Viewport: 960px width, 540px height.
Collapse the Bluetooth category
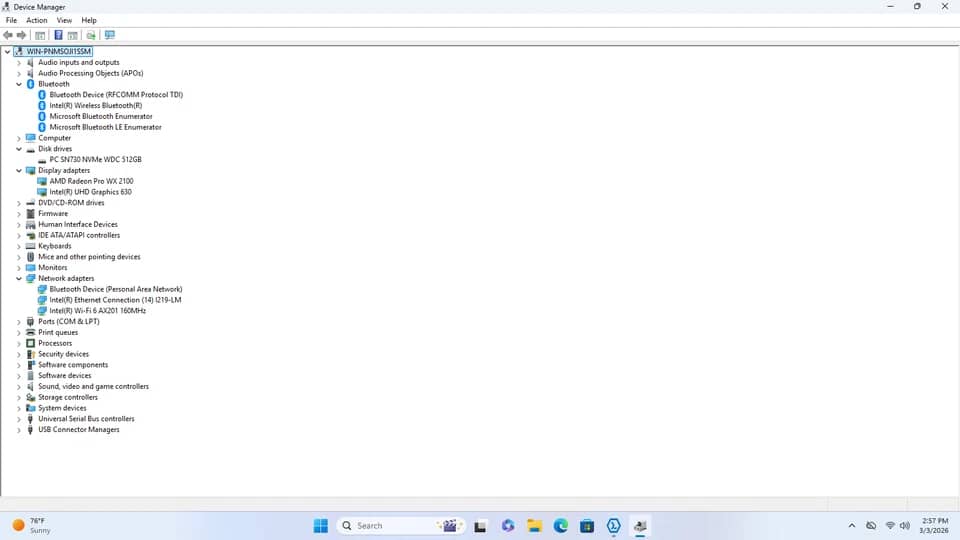pos(19,84)
